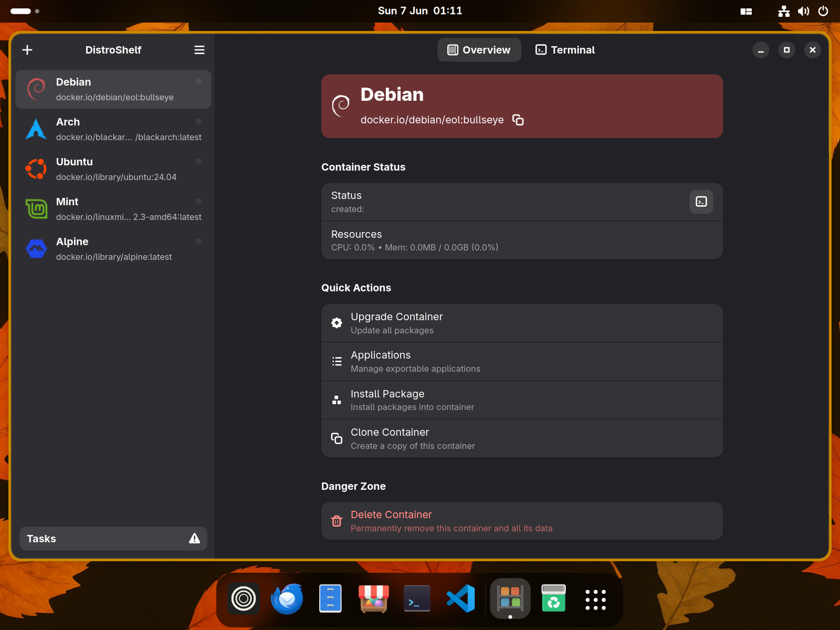Screen dimensions: 840x630
Task: Click the warning triangle on the Tasks button
Action: (x=195, y=539)
